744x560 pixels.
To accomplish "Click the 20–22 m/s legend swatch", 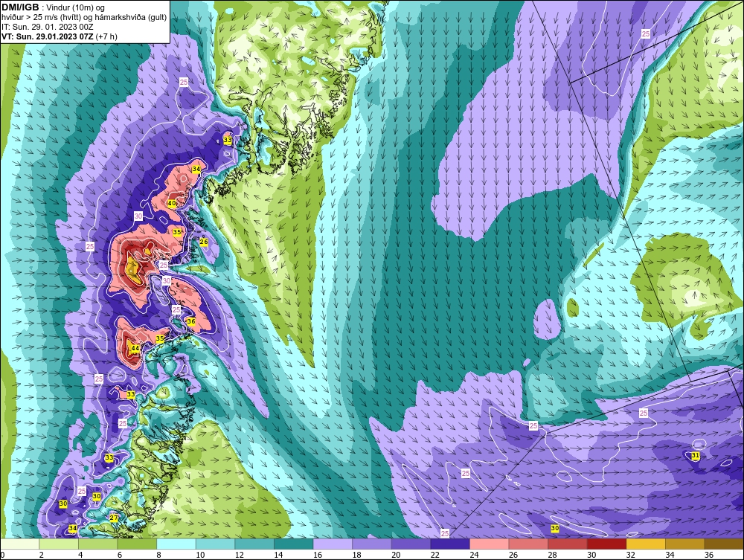I will click(x=411, y=544).
